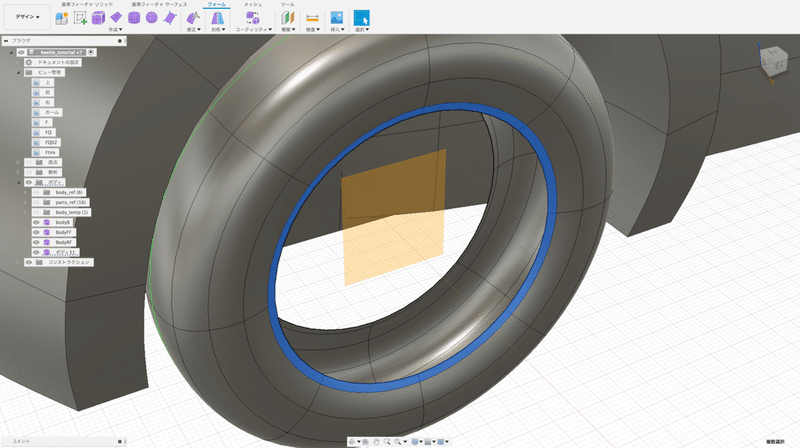This screenshot has width=800, height=448.
Task: Open the Design (デザイン) workspace dropdown
Action: point(27,17)
